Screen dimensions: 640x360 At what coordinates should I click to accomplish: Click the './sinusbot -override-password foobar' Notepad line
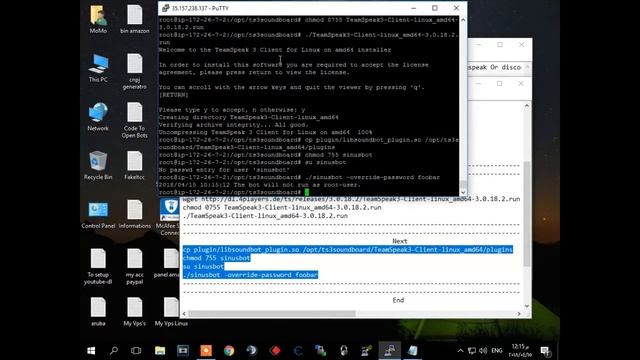coord(250,275)
